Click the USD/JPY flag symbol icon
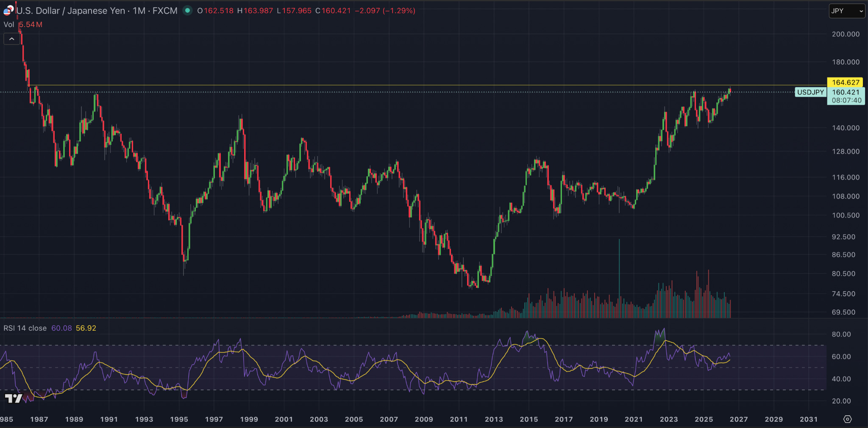 8,11
